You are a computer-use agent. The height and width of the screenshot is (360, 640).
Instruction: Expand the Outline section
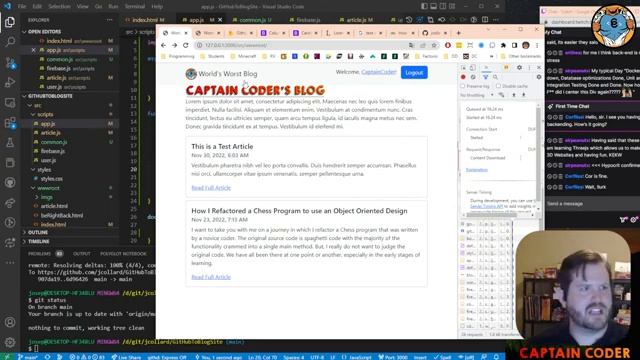[38, 232]
